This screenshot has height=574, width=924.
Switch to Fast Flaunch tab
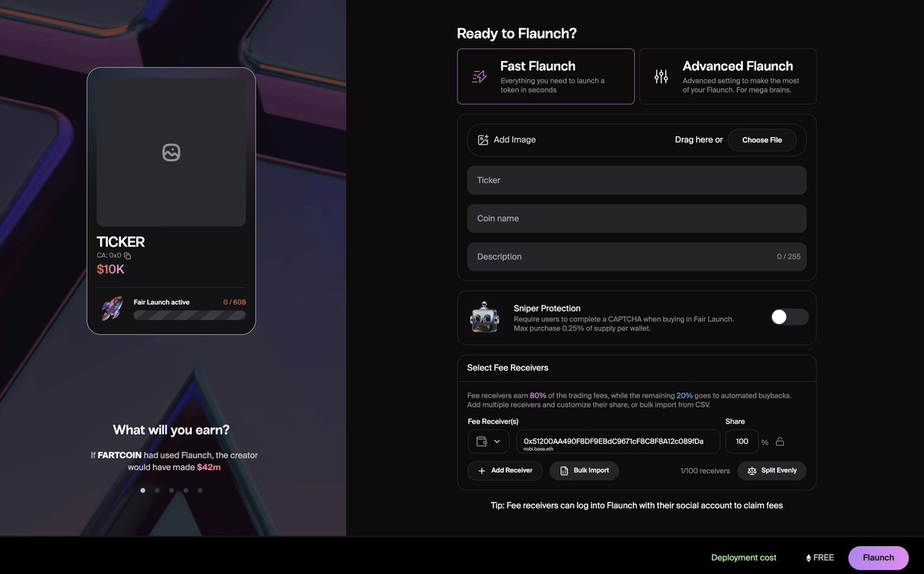[546, 76]
